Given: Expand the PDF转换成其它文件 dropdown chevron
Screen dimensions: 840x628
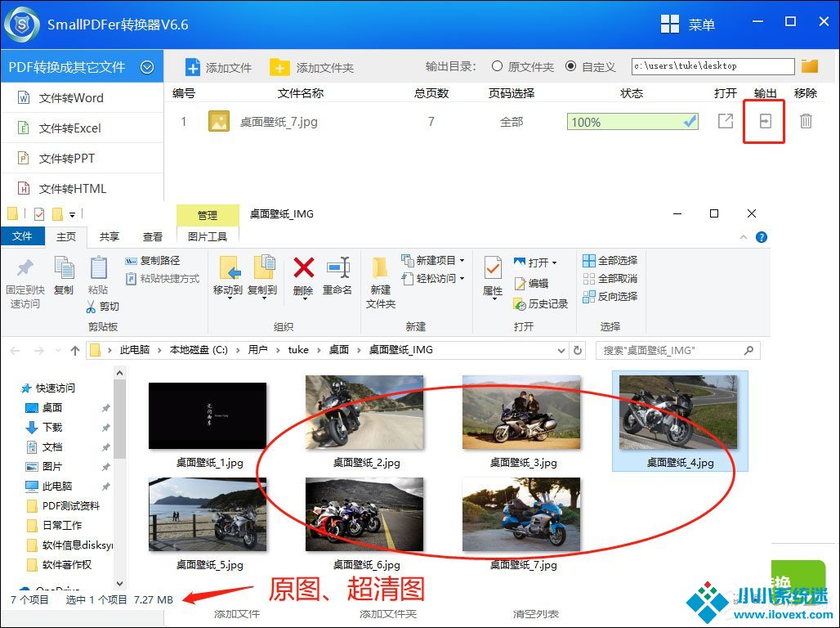Looking at the screenshot, I should click(x=147, y=67).
